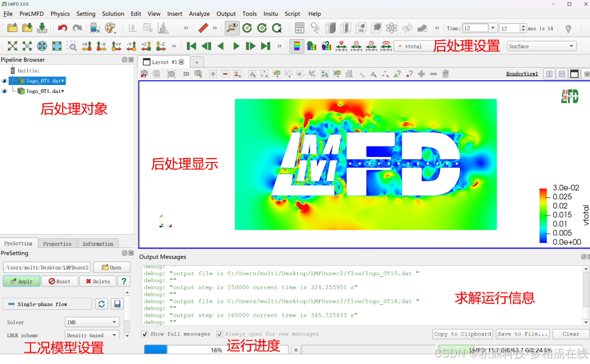
Task: Click the Delete button
Action: pyautogui.click(x=98, y=281)
